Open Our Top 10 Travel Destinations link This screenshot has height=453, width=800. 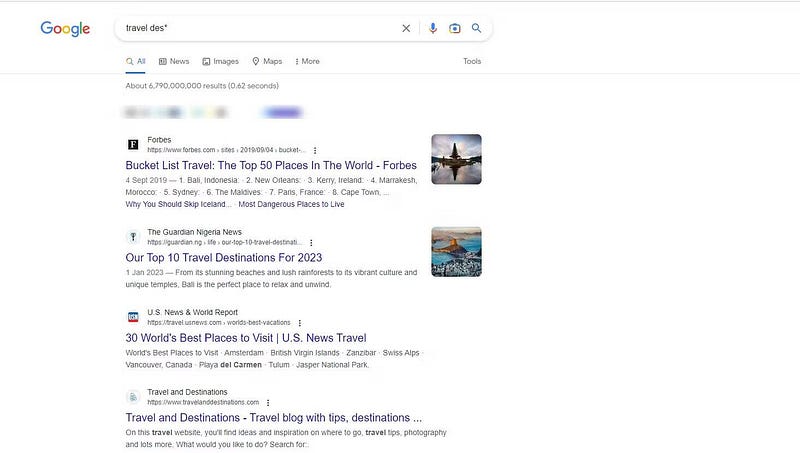223,258
